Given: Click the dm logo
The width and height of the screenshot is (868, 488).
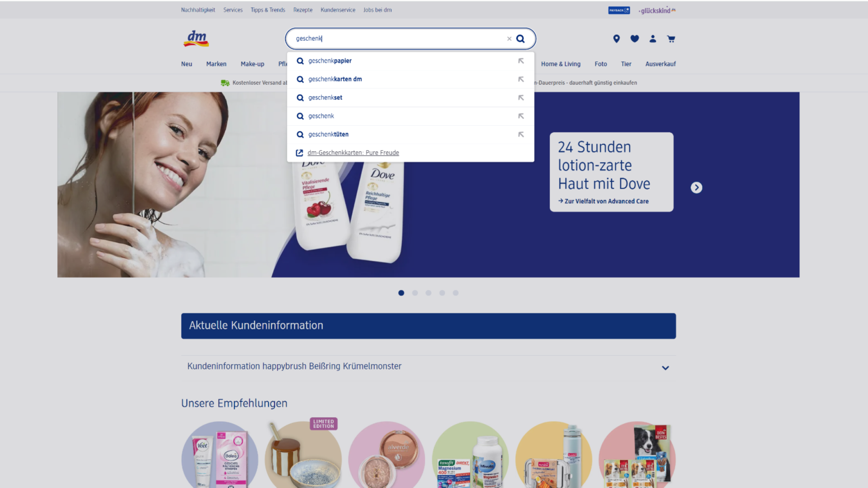Looking at the screenshot, I should (x=196, y=39).
